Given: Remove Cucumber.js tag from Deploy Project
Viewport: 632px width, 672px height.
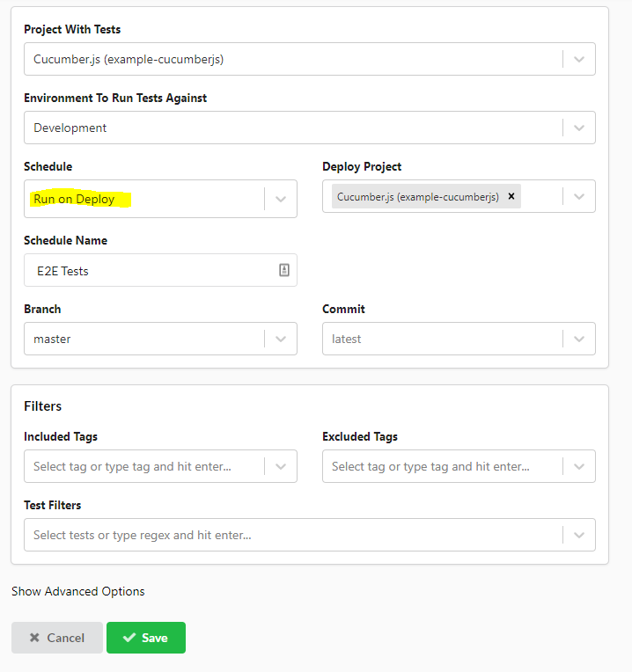Looking at the screenshot, I should (511, 196).
